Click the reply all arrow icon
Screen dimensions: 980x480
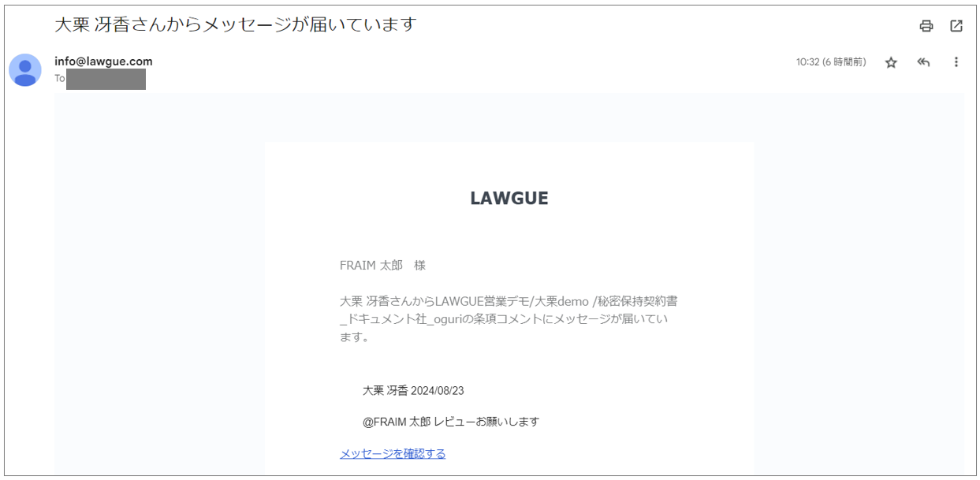923,62
